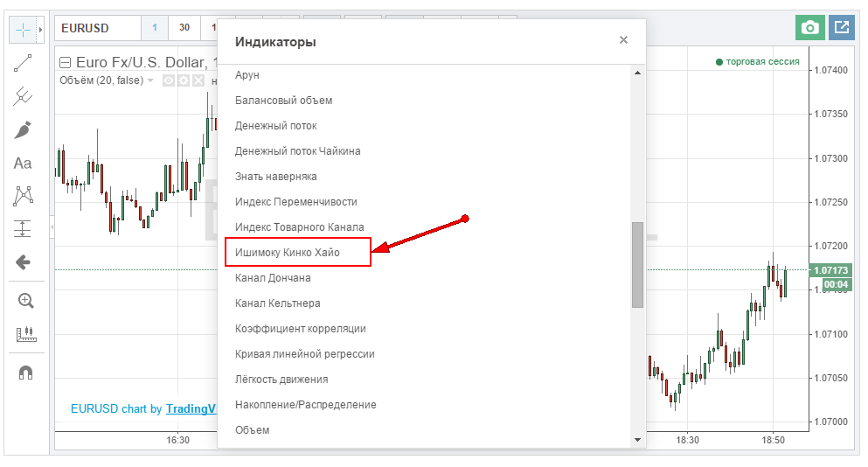Click the 18:30 time axis label
Image resolution: width=868 pixels, height=467 pixels.
pyautogui.click(x=687, y=441)
